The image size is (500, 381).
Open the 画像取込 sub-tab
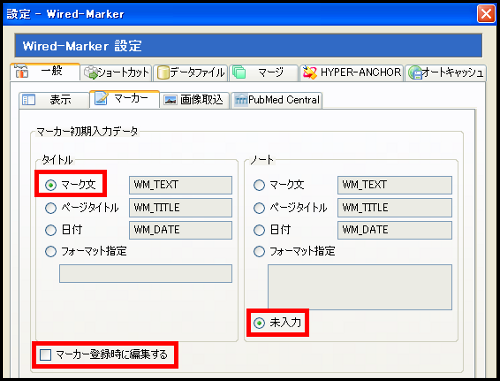coord(194,100)
